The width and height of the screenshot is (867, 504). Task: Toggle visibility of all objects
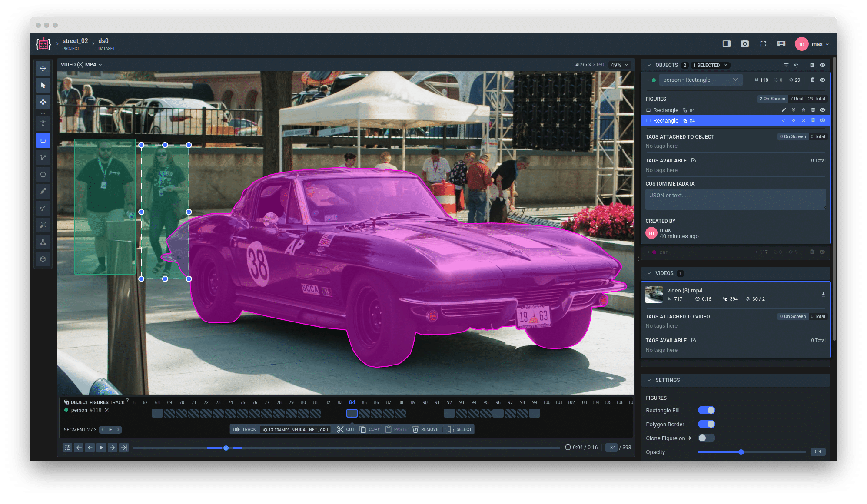823,65
